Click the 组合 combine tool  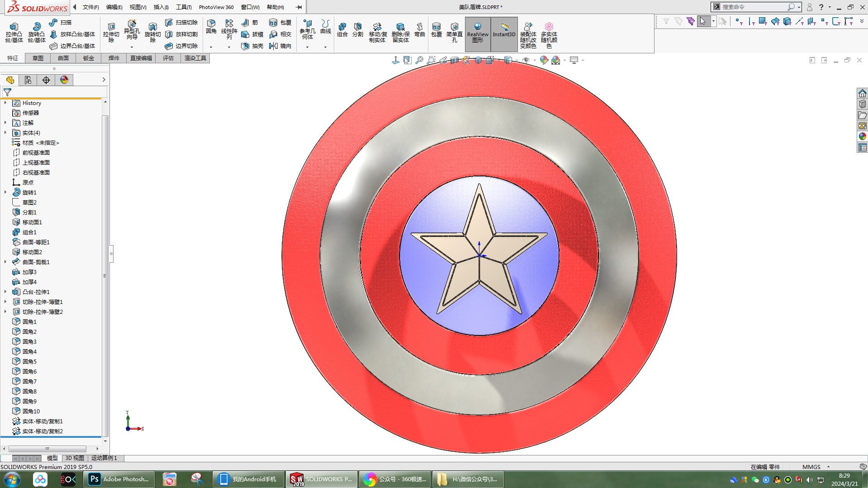pos(342,29)
